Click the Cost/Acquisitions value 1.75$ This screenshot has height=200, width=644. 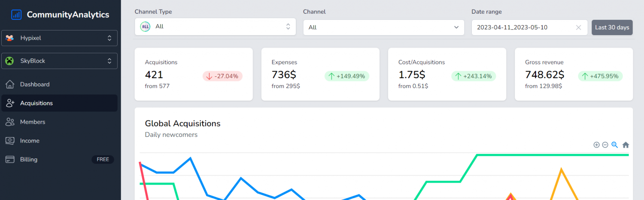(x=412, y=75)
